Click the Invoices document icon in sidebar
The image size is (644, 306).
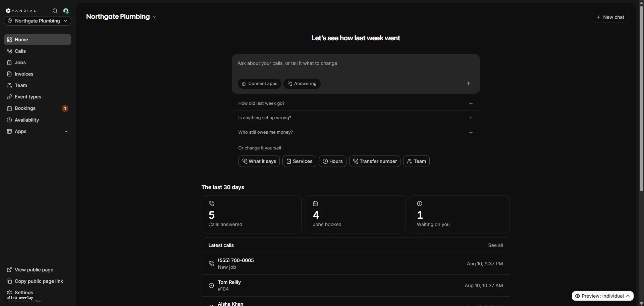point(9,74)
